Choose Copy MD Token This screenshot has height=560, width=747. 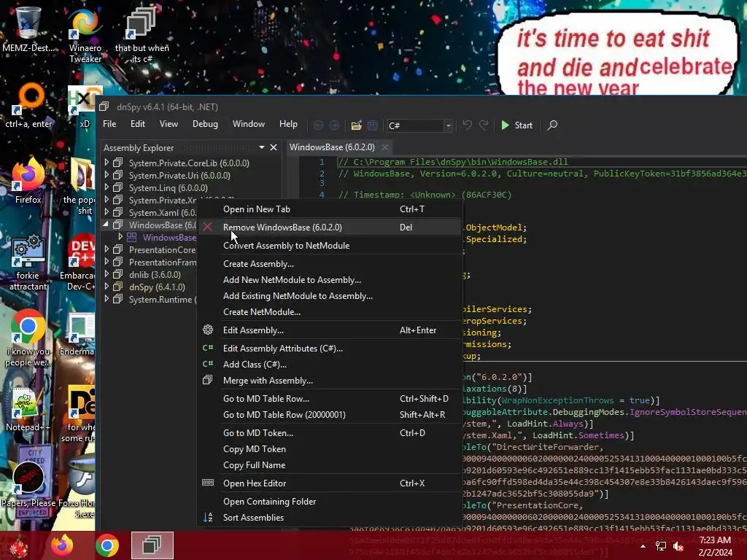point(330,449)
